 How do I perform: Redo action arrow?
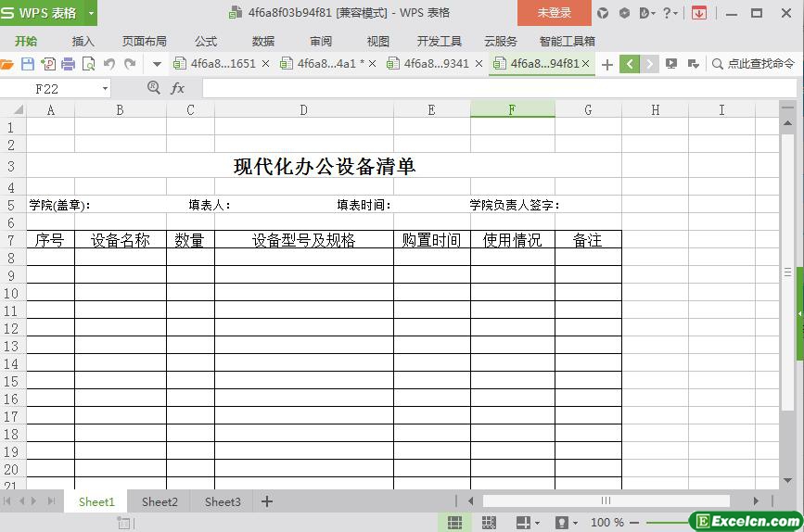(130, 64)
